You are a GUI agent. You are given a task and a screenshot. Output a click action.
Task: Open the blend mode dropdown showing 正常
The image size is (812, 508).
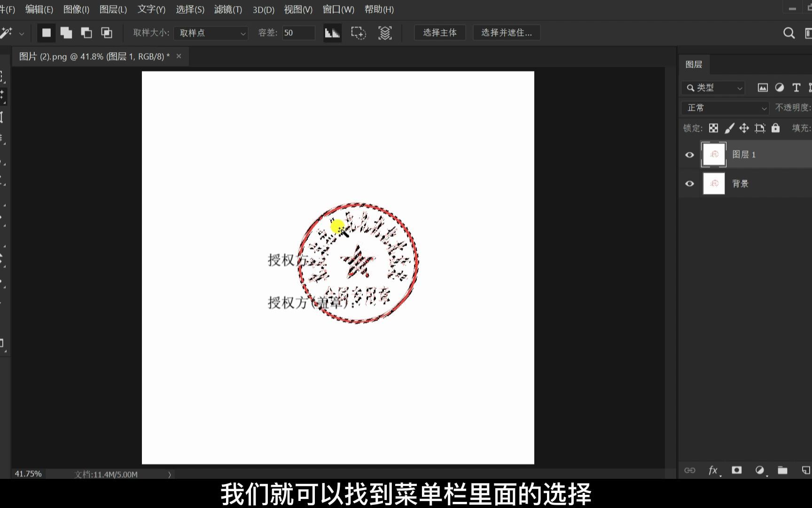pyautogui.click(x=724, y=108)
